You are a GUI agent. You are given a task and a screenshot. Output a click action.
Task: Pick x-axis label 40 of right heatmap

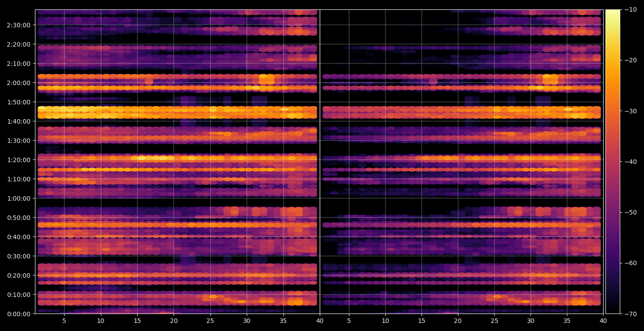point(604,321)
